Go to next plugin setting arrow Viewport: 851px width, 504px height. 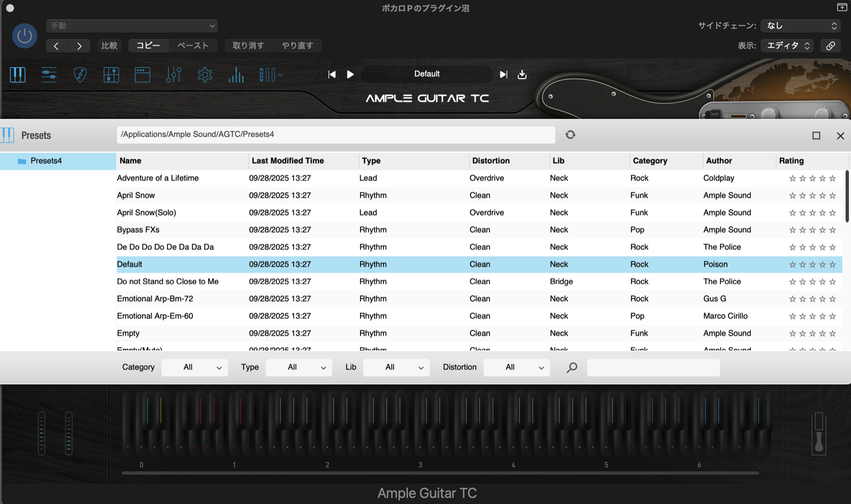[x=79, y=46]
